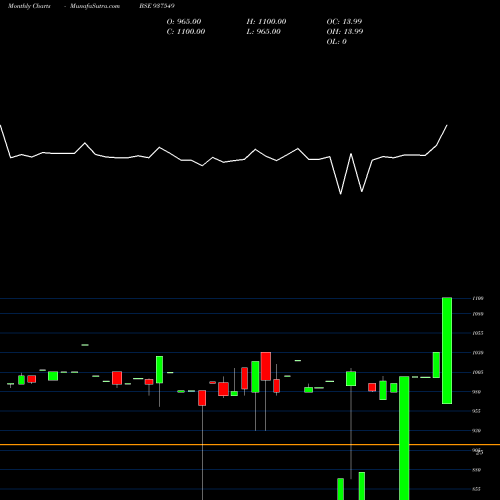Screen dimensions: 500x500
Task: Click the high value "H: 1100.00"
Action: pyautogui.click(x=266, y=21)
